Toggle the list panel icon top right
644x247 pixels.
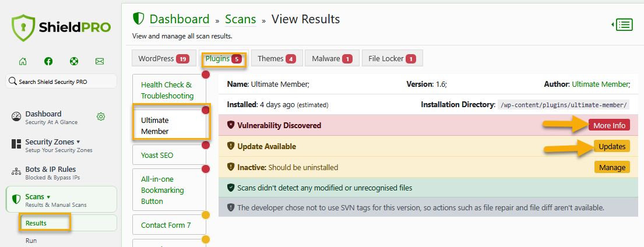(622, 25)
